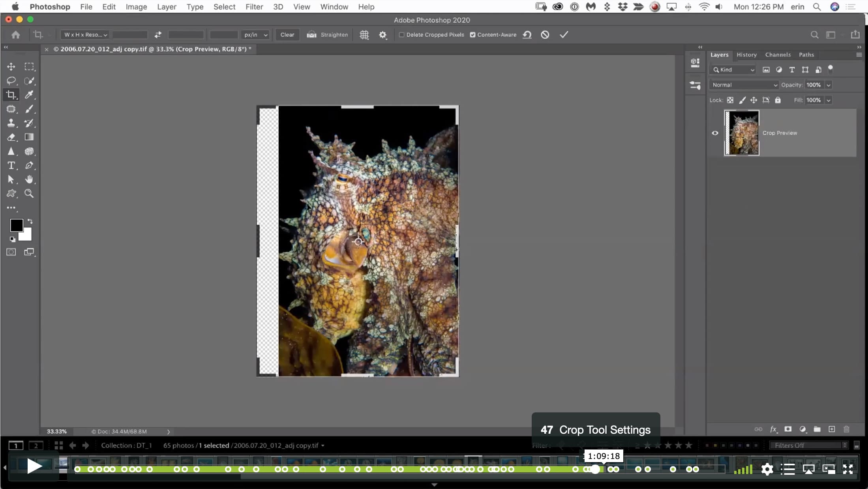868x489 pixels.
Task: Toggle lock image pixels
Action: pyautogui.click(x=742, y=100)
